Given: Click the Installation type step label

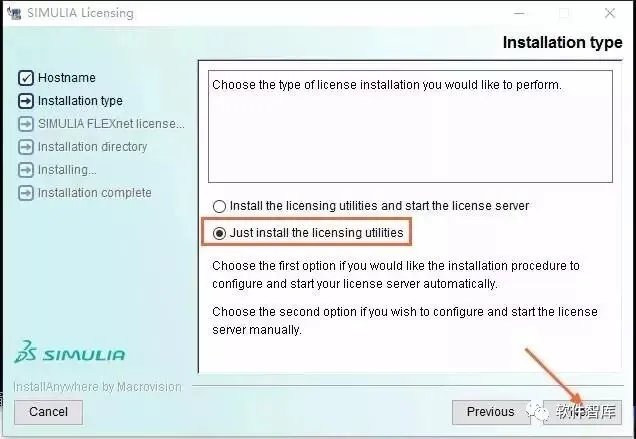Looking at the screenshot, I should point(80,101).
